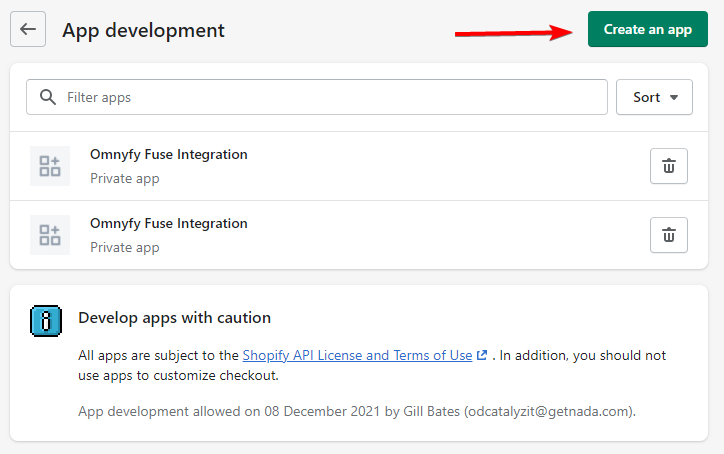
Task: Click the external link icon after Terms of Use
Action: tap(482, 355)
